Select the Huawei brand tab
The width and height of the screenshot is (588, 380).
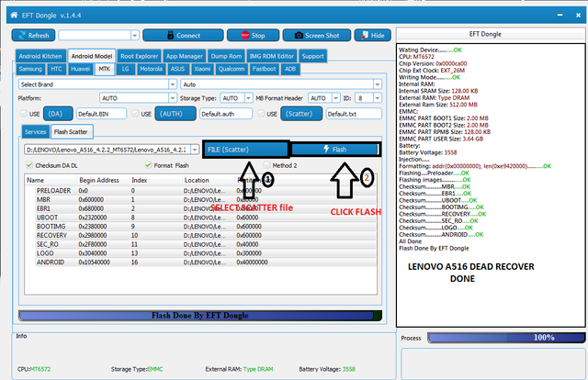tap(80, 69)
